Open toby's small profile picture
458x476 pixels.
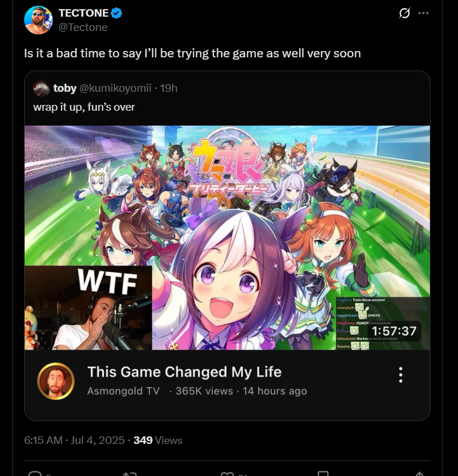(41, 88)
